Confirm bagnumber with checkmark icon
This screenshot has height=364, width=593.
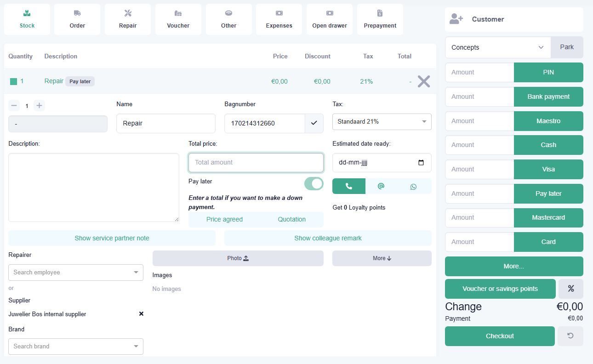coord(314,123)
